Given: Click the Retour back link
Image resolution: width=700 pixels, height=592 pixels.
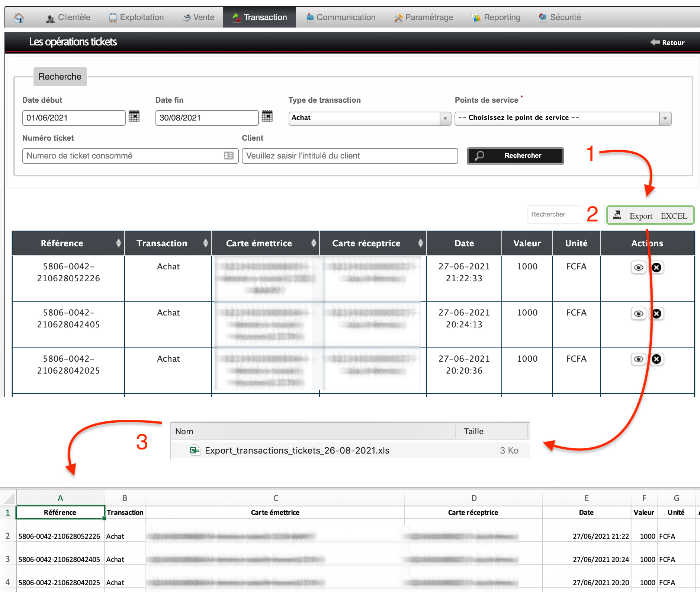Looking at the screenshot, I should pos(668,42).
